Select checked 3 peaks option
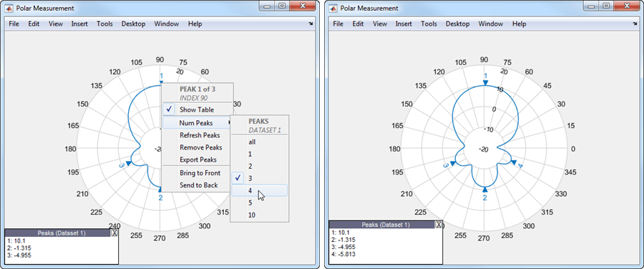Screen dimensions: 644x269 pyautogui.click(x=260, y=178)
